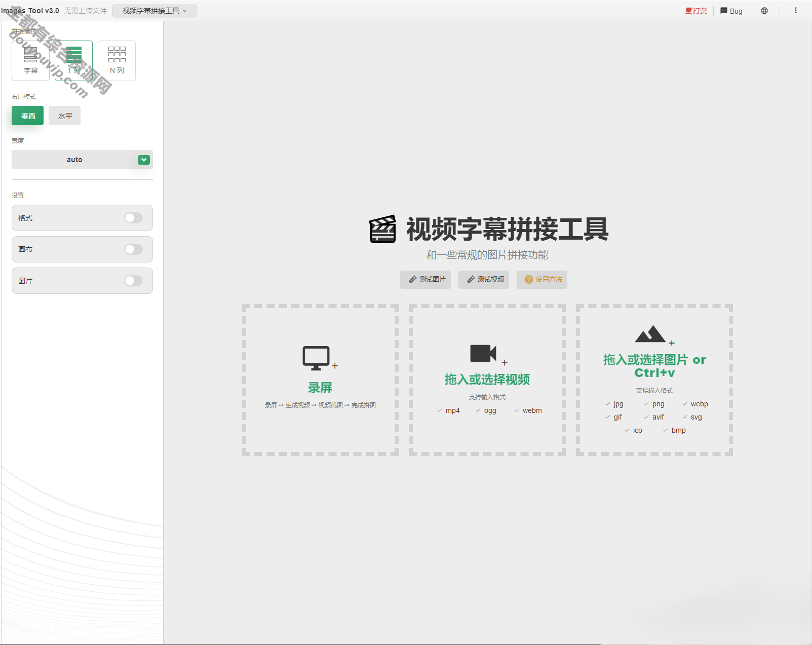Open the three-dot more menu
Viewport: 812px width, 645px height.
click(x=795, y=11)
